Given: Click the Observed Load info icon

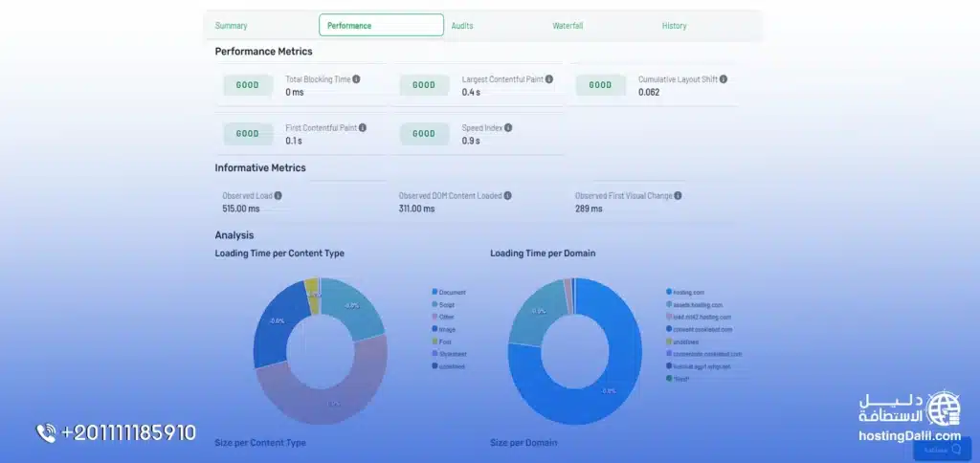Looking at the screenshot, I should point(278,195).
